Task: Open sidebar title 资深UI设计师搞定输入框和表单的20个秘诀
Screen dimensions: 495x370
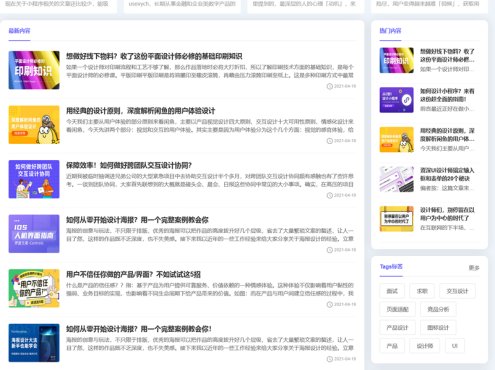Action: (x=447, y=174)
